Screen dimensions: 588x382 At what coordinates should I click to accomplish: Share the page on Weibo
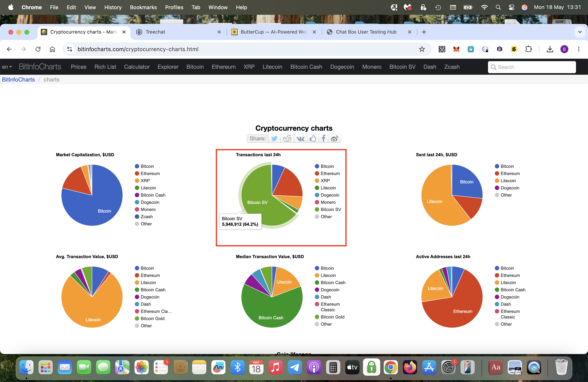(x=335, y=139)
